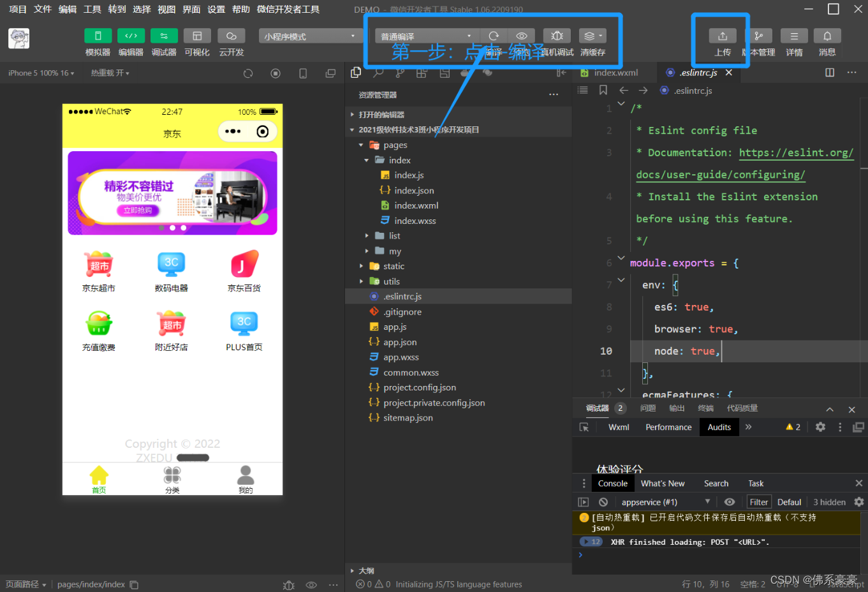This screenshot has height=592, width=868.
Task: Open the 微信开发者工具 menu
Action: 288,9
